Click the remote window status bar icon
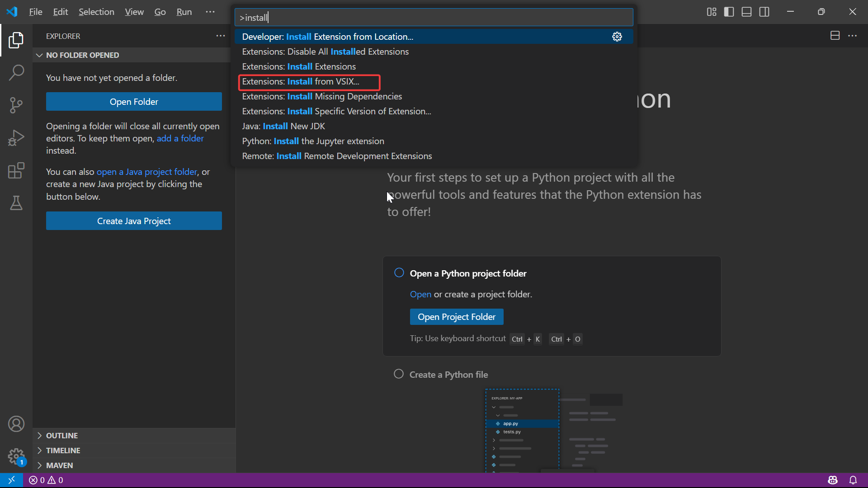This screenshot has width=868, height=488. pyautogui.click(x=11, y=480)
